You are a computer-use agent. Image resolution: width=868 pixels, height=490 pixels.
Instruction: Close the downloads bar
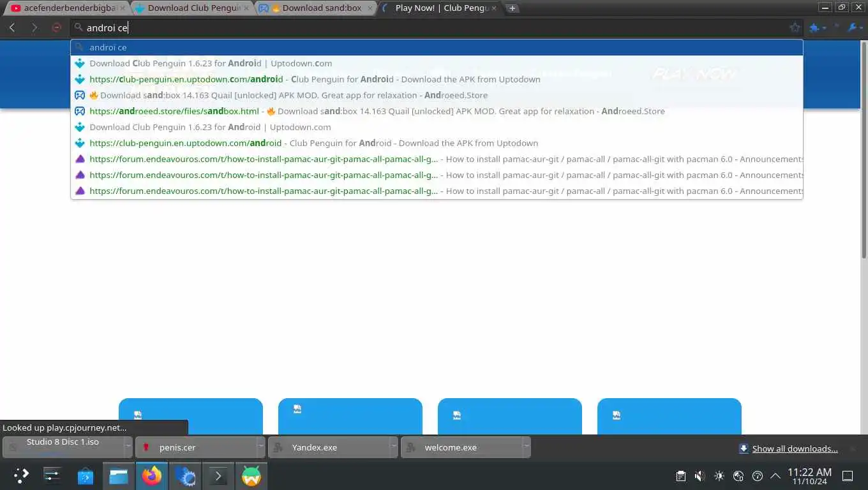(853, 449)
